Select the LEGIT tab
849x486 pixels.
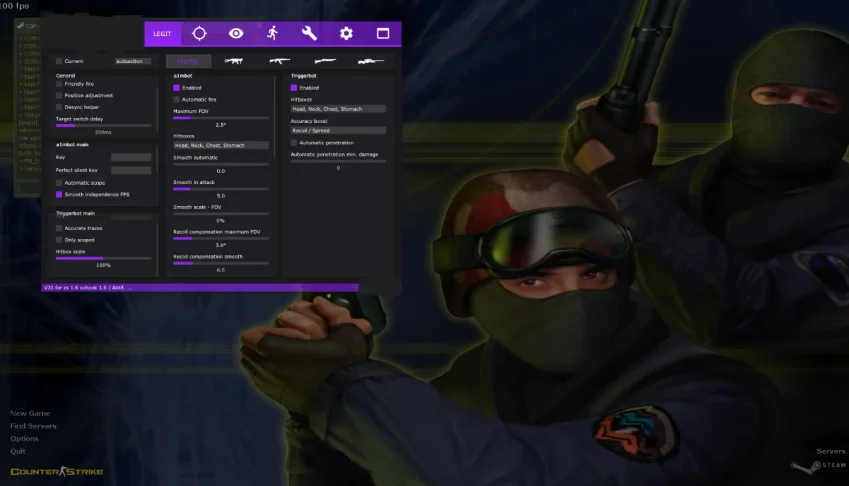click(x=162, y=34)
